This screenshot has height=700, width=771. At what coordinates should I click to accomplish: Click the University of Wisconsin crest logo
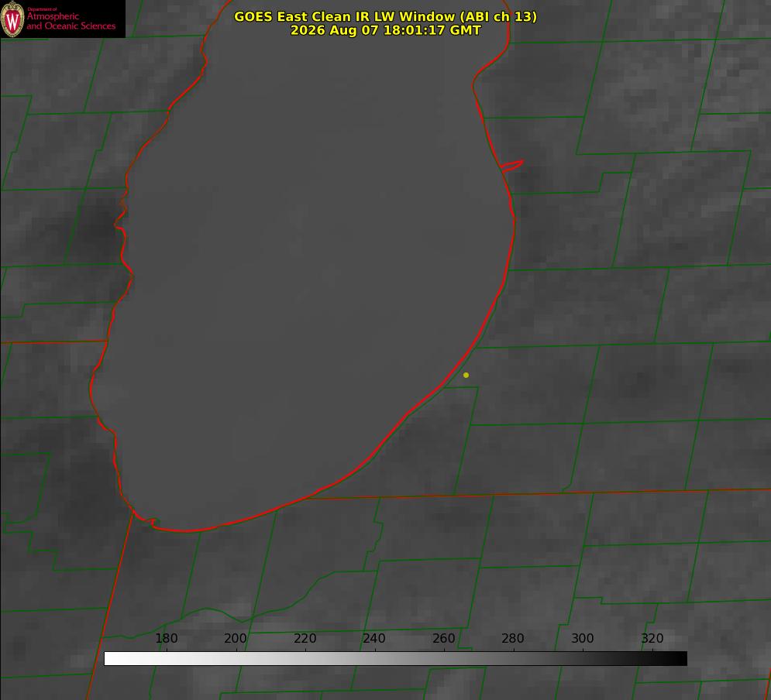pos(12,19)
